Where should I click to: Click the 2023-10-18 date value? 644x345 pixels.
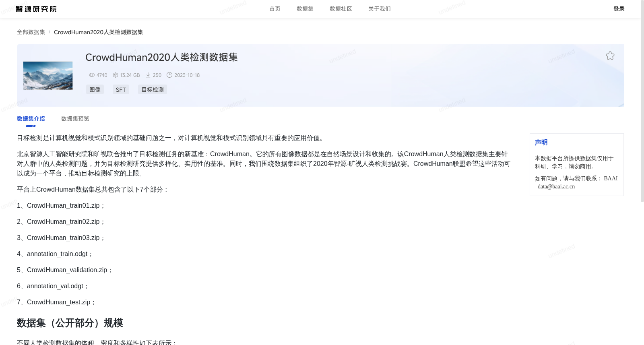coord(187,75)
